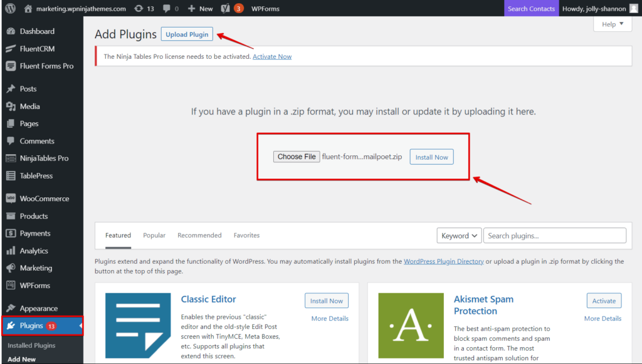Open the site home icon in admin bar
The image size is (642, 364).
28,8
